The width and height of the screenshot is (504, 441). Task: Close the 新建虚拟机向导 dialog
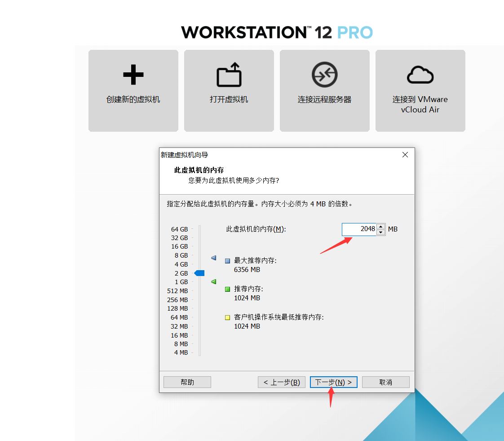point(405,155)
